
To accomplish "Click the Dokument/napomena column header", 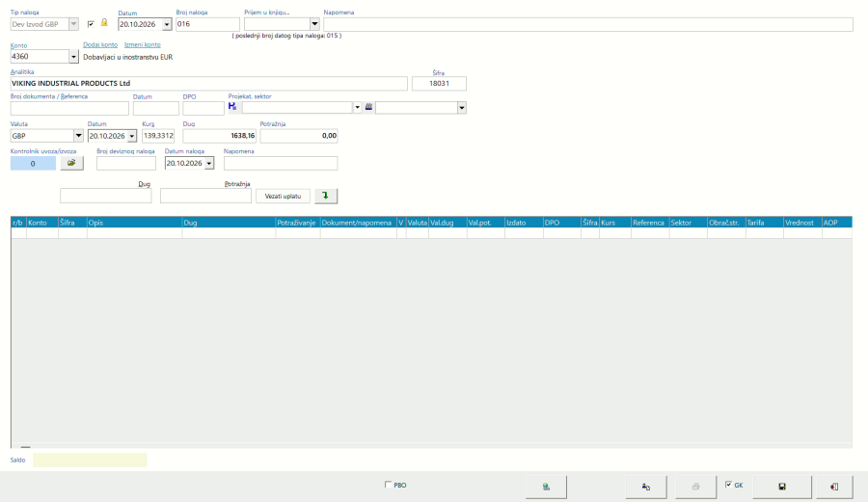I will (358, 223).
